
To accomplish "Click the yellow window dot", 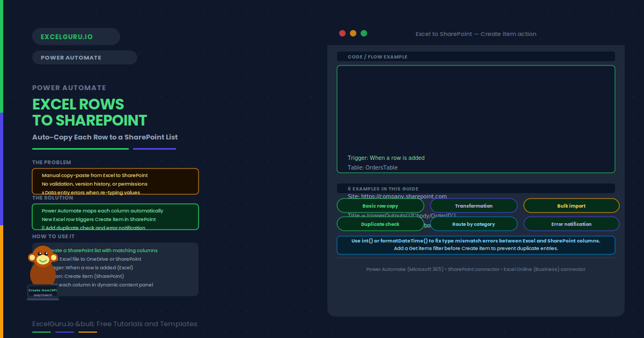I will (353, 33).
